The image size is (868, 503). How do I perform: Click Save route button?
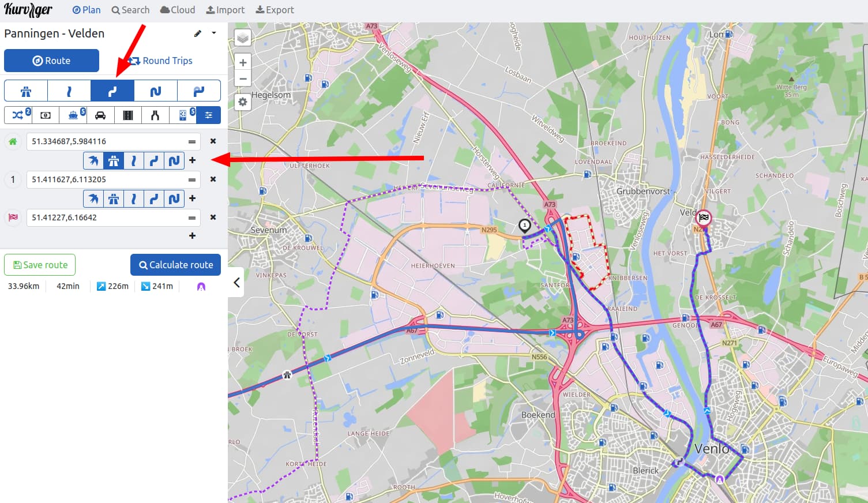pos(40,265)
